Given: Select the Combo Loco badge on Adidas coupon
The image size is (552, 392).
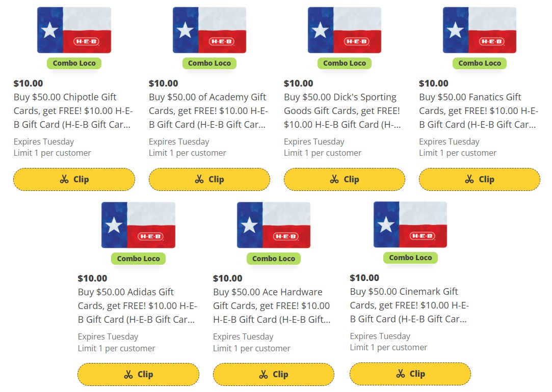Looking at the screenshot, I should 138,259.
